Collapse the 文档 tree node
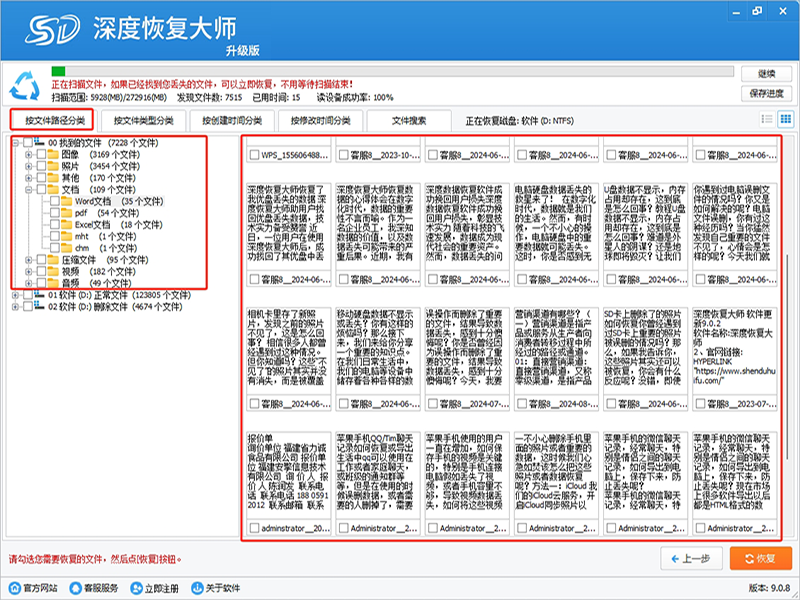 [28, 187]
